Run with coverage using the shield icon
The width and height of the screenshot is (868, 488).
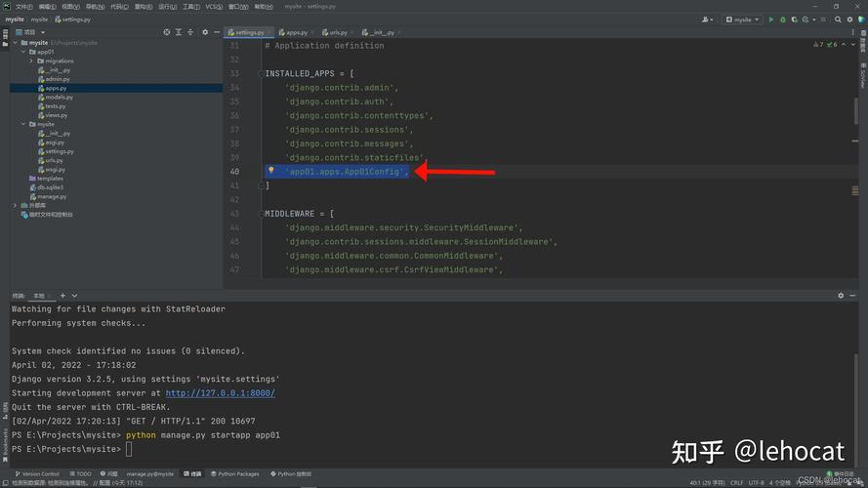click(795, 20)
